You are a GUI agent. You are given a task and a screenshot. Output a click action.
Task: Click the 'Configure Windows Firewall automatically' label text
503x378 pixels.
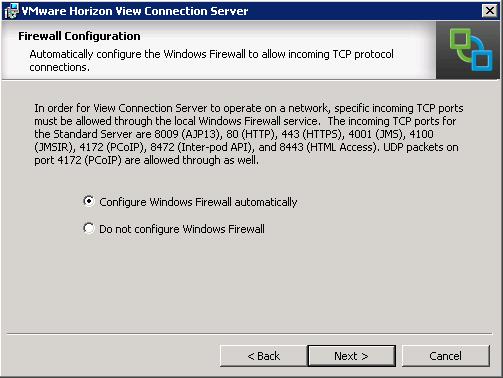click(198, 202)
